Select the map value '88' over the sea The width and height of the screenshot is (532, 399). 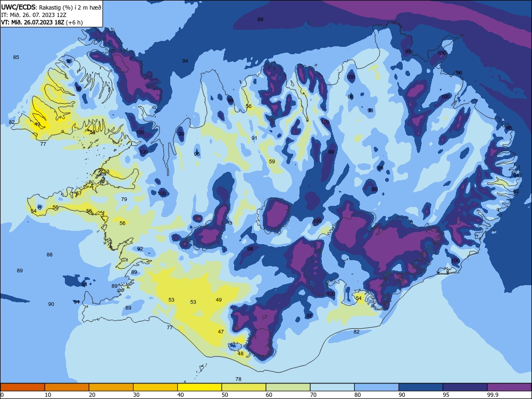coord(49,254)
